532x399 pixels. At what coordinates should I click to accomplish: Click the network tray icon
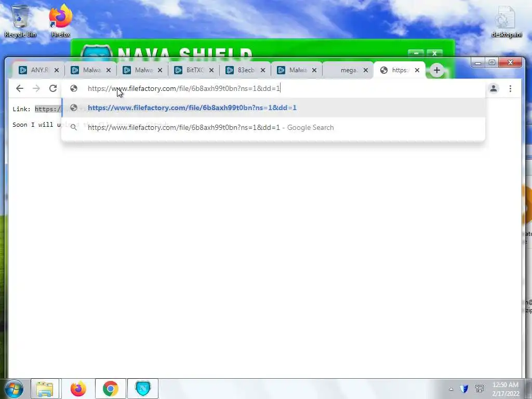click(480, 389)
